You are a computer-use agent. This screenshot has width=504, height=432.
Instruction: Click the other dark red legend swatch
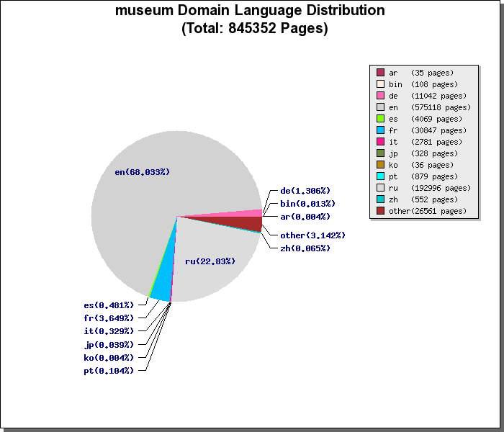pyautogui.click(x=380, y=211)
